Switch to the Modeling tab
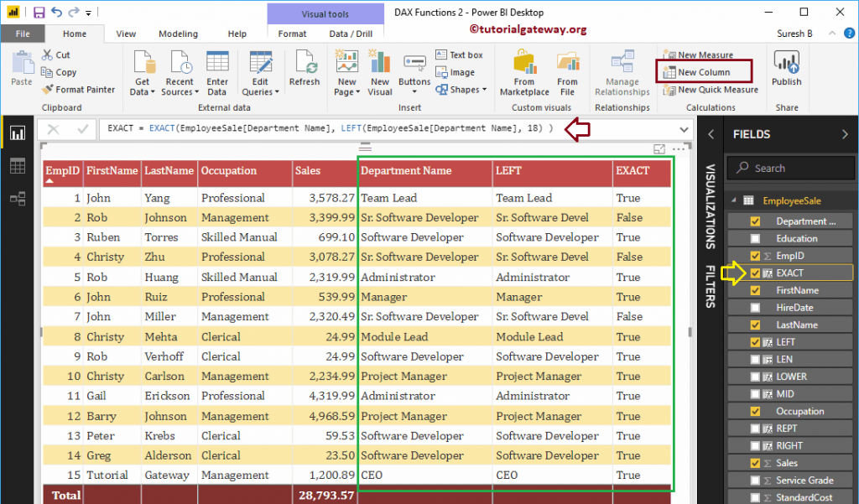The image size is (859, 504). 178,34
